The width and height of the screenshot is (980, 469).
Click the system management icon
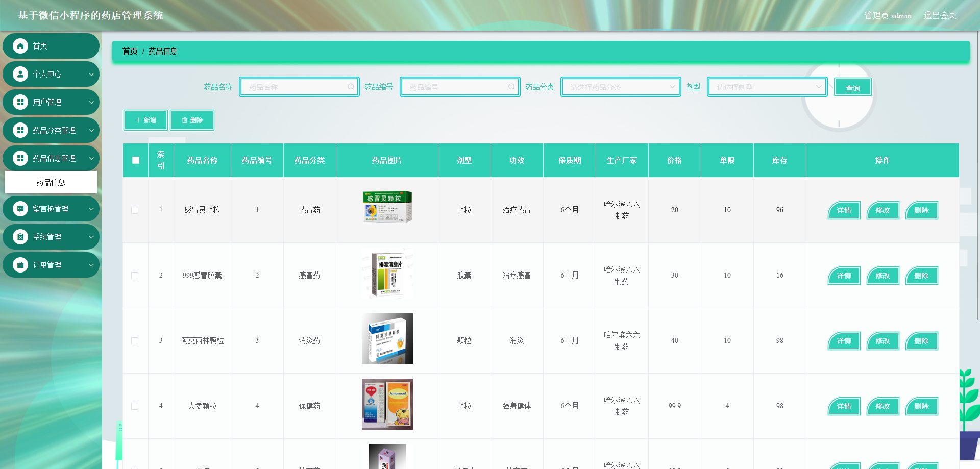(x=20, y=237)
